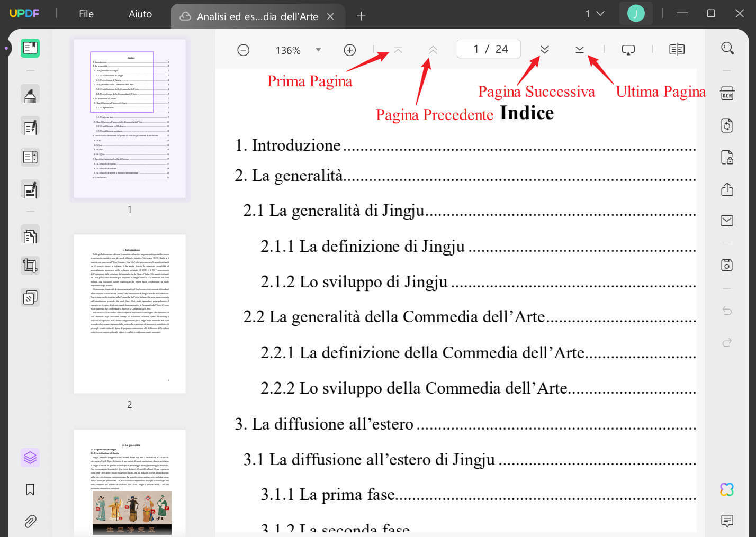This screenshot has width=756, height=537.
Task: Open the comments list panel
Action: (x=727, y=521)
